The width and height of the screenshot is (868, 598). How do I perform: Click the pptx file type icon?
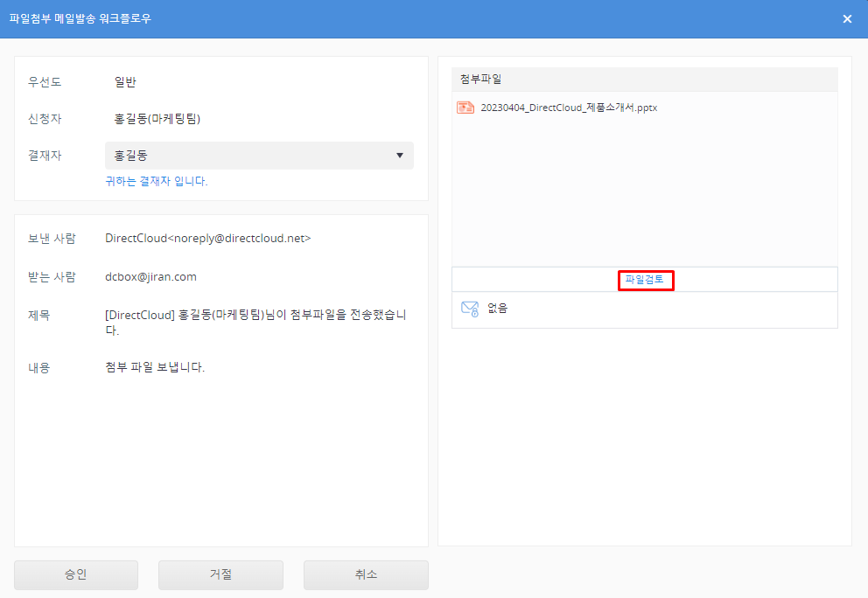point(465,108)
